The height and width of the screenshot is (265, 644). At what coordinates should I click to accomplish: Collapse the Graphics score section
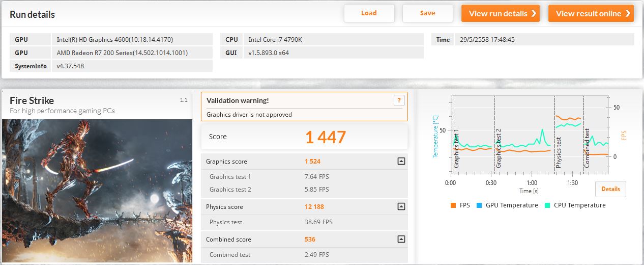tap(401, 162)
